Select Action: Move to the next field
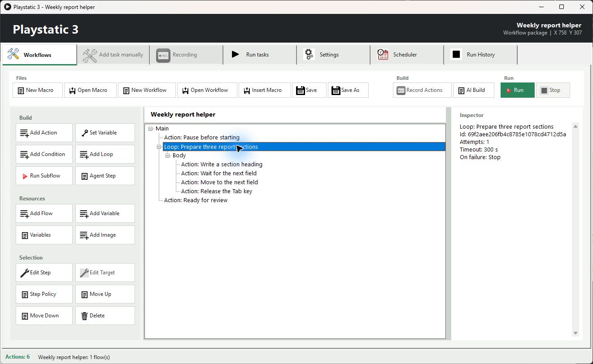This screenshot has width=593, height=364. tap(219, 182)
